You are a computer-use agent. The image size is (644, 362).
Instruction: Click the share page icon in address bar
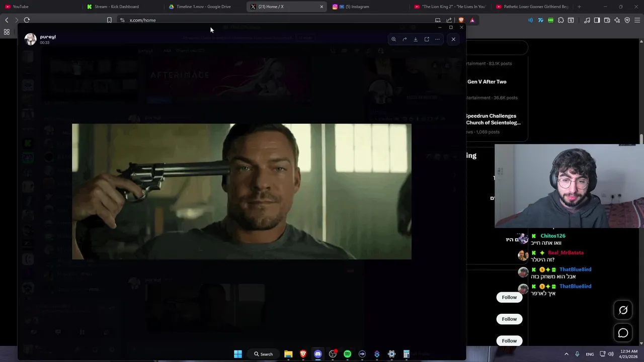pyautogui.click(x=449, y=20)
